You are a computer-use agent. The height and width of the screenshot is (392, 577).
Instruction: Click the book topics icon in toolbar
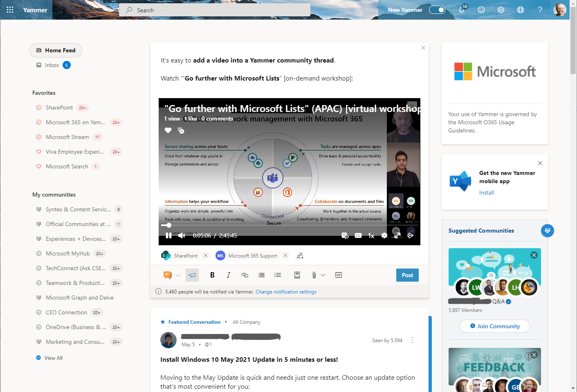coord(297,275)
